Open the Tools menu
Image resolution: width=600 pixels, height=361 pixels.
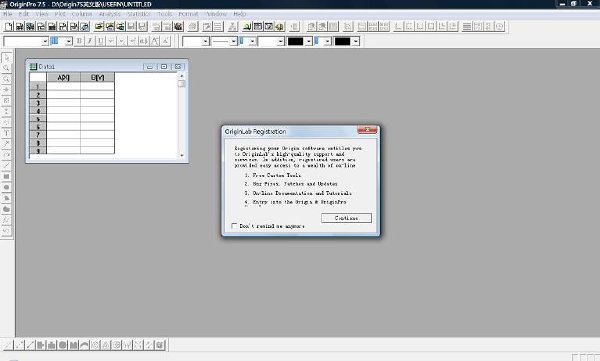click(165, 14)
